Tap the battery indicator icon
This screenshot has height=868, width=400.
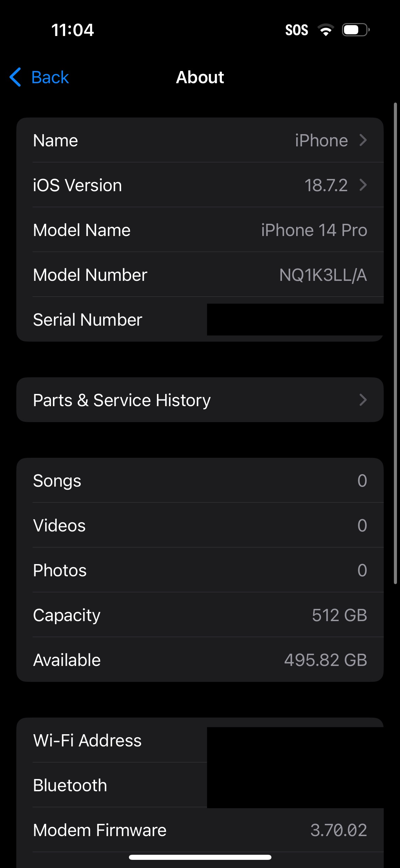click(356, 30)
